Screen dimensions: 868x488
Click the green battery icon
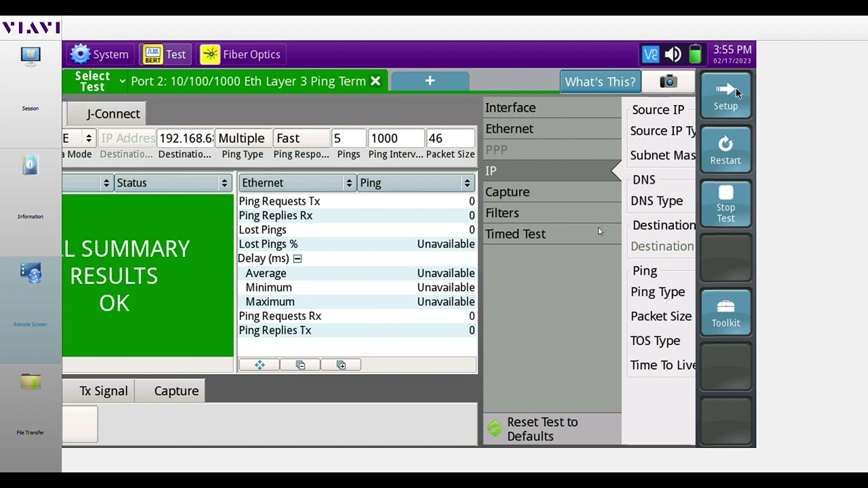coord(695,54)
